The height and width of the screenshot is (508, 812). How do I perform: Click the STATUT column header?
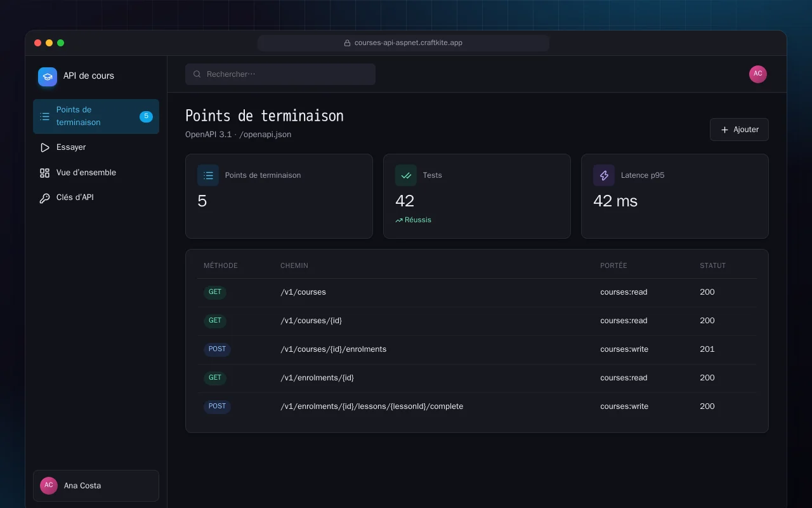pos(712,265)
